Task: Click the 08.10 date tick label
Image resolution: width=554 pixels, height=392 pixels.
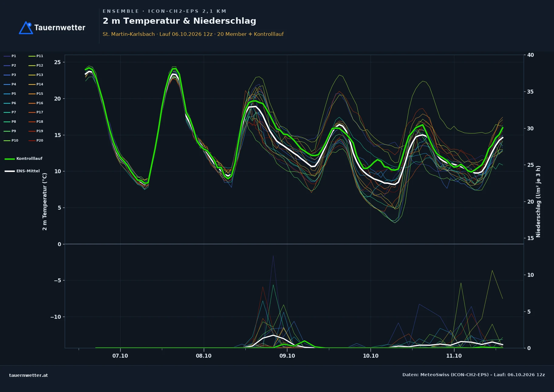Action: pyautogui.click(x=203, y=356)
